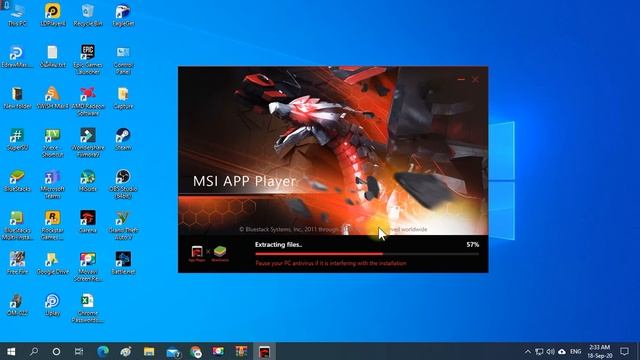Open the Action Center notifications
This screenshot has height=360, width=640.
(x=624, y=351)
